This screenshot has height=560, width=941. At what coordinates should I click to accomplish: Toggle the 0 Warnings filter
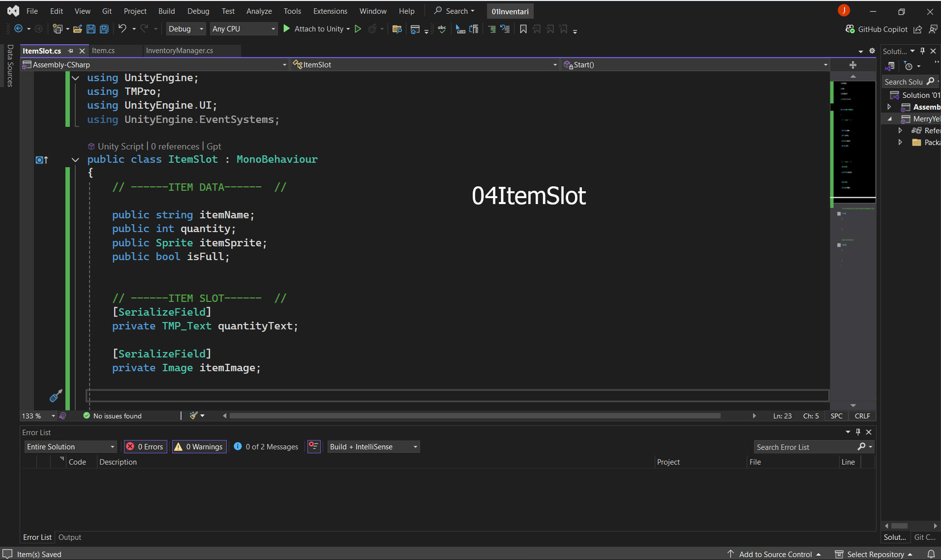(x=199, y=446)
